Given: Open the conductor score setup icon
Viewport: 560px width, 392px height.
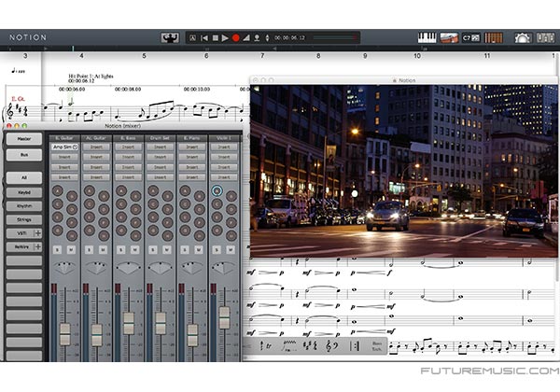Looking at the screenshot, I should coord(170,37).
